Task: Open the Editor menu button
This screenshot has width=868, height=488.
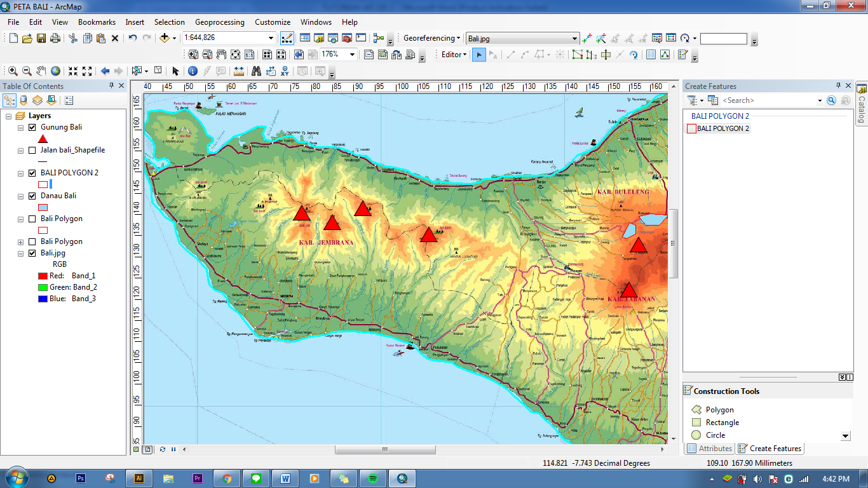Action: coord(454,55)
